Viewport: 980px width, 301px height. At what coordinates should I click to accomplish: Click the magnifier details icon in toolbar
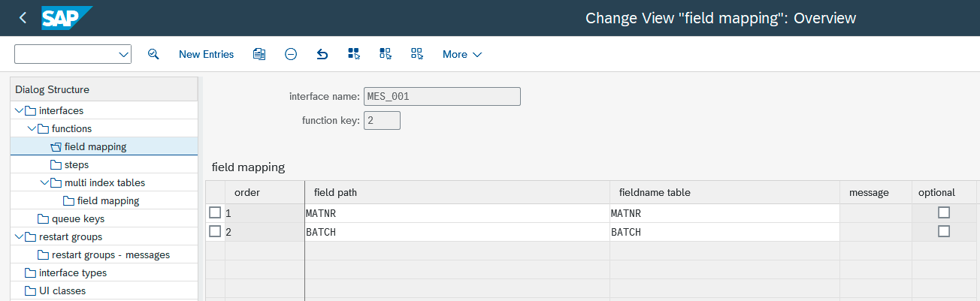pyautogui.click(x=153, y=54)
